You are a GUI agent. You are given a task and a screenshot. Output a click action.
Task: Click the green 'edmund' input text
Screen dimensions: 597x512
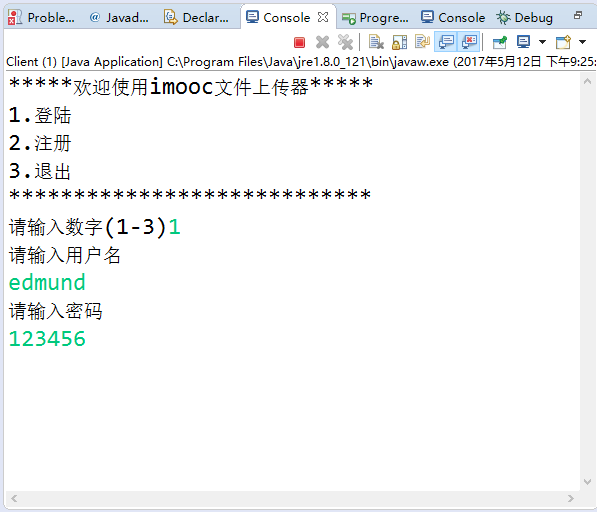pos(47,283)
